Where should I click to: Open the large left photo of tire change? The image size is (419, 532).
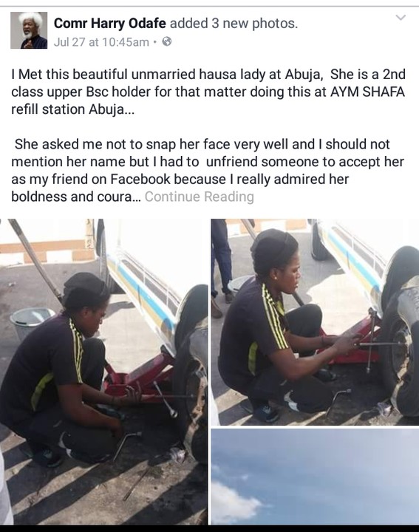(x=103, y=372)
